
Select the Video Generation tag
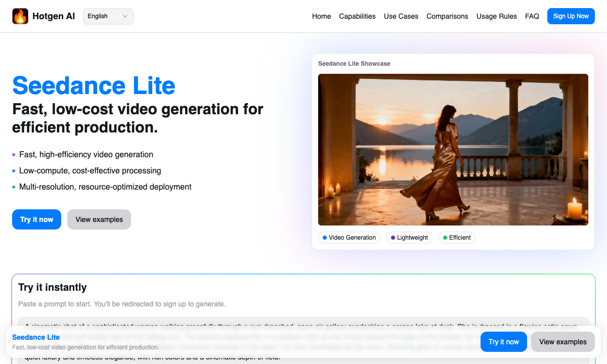349,238
